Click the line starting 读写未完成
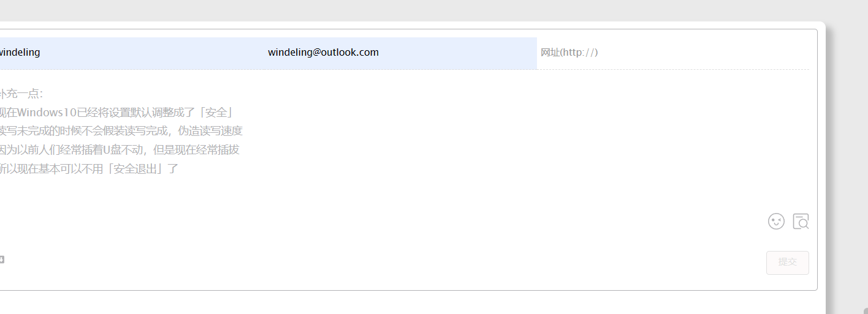Screen dimensions: 868x314 coord(121,131)
